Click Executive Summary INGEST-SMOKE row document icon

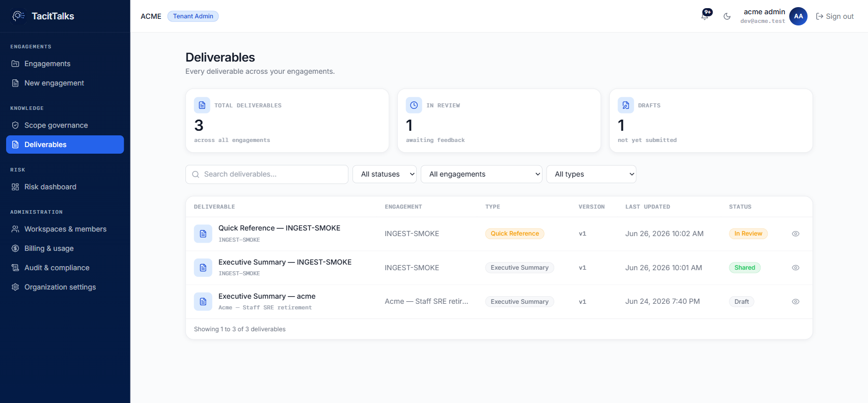coord(203,268)
